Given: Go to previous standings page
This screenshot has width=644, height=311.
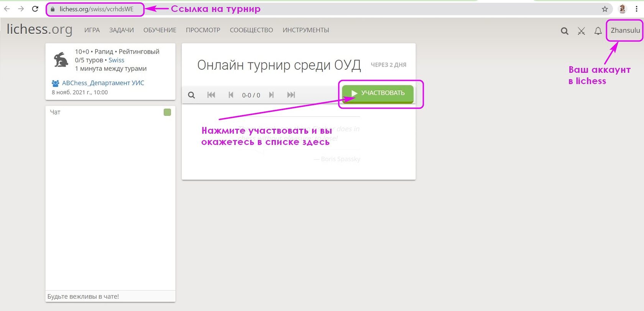Looking at the screenshot, I should click(x=231, y=95).
